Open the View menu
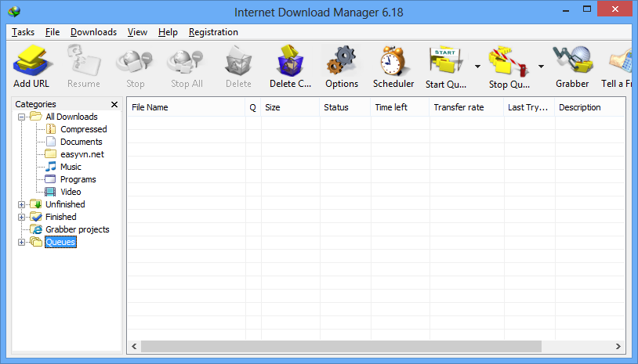 click(x=137, y=32)
